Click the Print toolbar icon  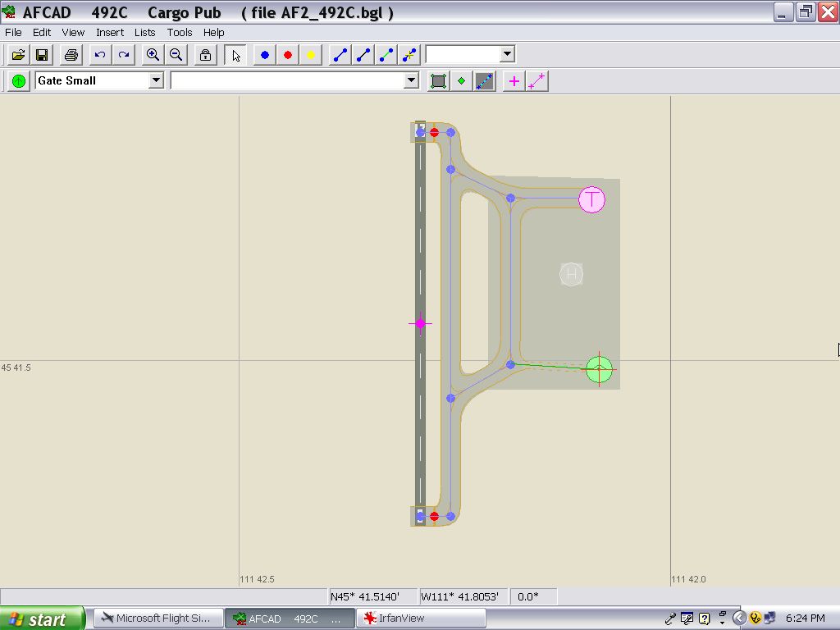pyautogui.click(x=71, y=55)
